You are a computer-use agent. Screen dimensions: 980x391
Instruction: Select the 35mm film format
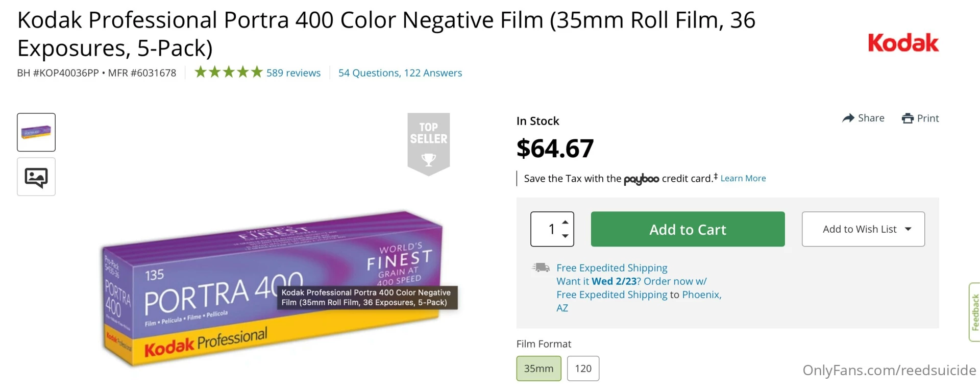click(538, 368)
